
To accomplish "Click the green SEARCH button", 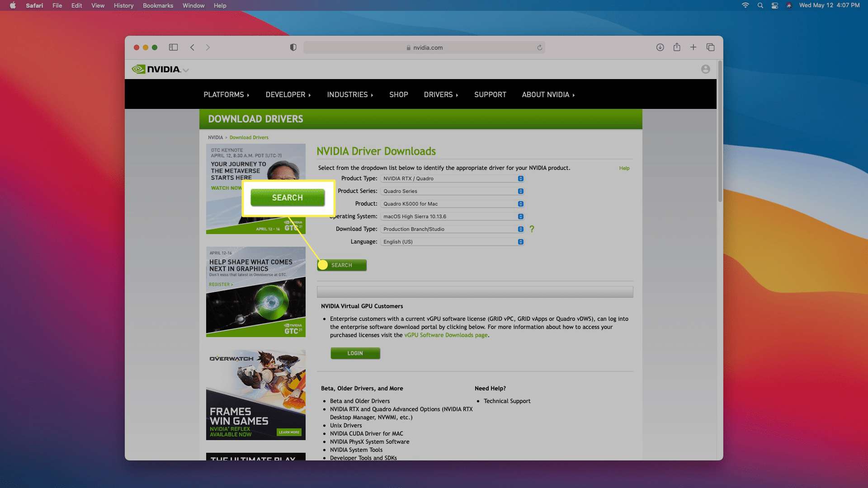I will [342, 265].
